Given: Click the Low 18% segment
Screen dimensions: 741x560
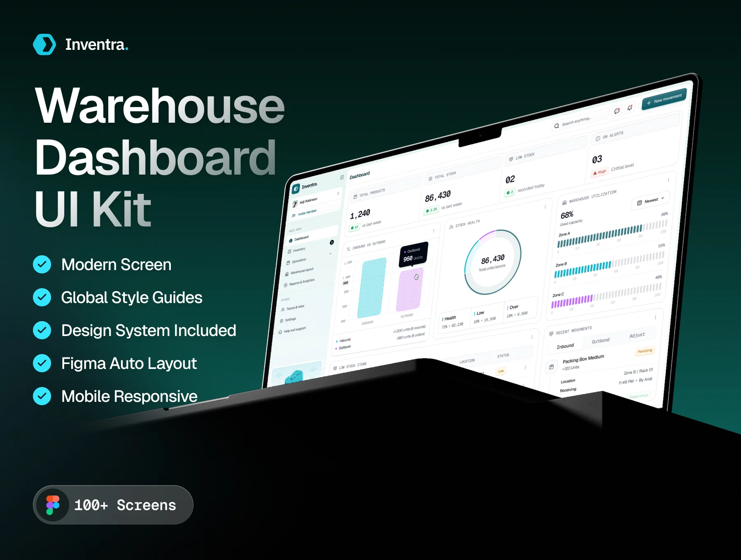Looking at the screenshot, I should pyautogui.click(x=488, y=315).
